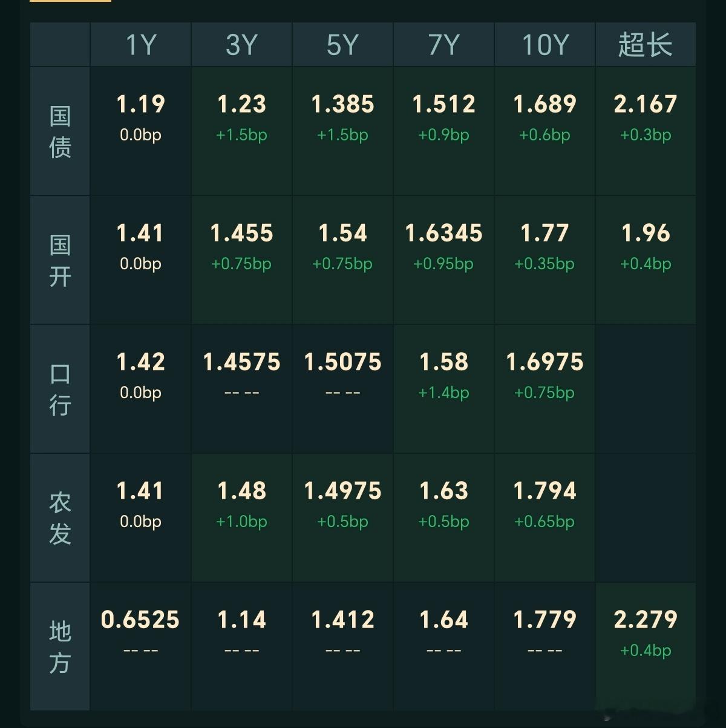Screen dimensions: 726x728
Task: Select the 1Y column header
Action: click(140, 45)
